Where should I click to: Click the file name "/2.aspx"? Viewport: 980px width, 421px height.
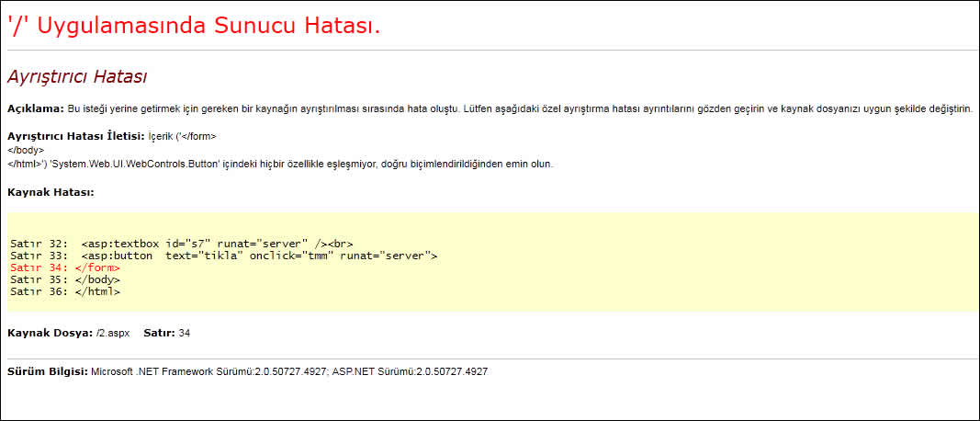[x=113, y=334]
